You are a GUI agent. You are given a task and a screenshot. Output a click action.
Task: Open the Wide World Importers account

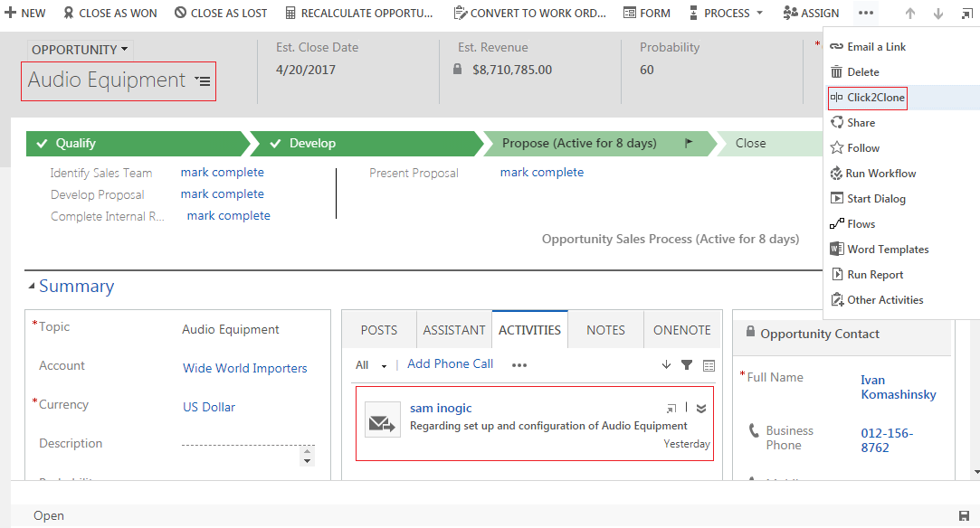click(244, 368)
